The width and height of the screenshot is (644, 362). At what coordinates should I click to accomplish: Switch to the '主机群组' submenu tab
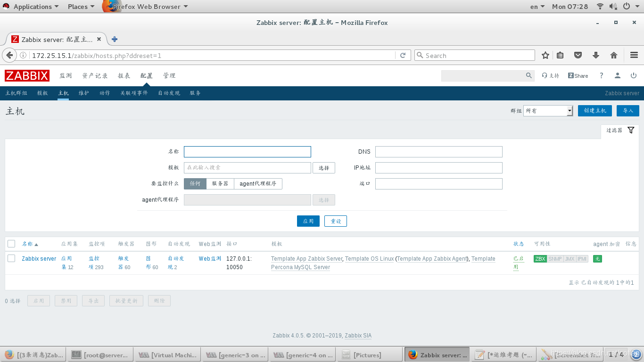click(16, 93)
